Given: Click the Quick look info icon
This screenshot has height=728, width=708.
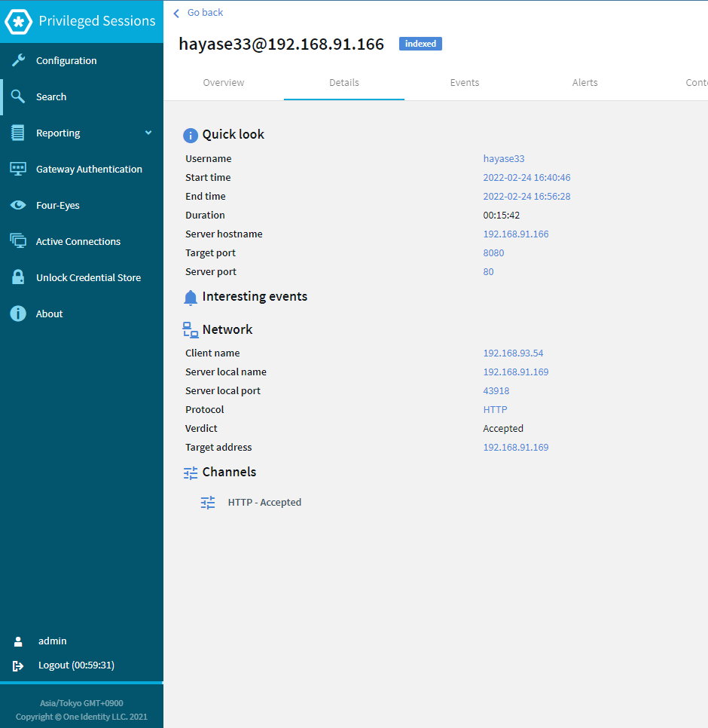Looking at the screenshot, I should pyautogui.click(x=191, y=135).
